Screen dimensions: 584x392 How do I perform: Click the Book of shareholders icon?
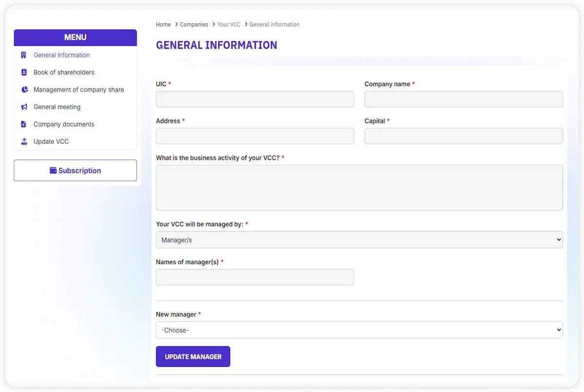(23, 72)
